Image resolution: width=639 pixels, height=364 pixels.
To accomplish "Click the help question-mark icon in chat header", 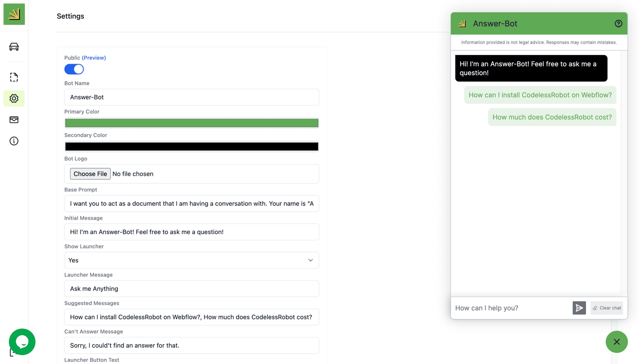I will point(618,23).
